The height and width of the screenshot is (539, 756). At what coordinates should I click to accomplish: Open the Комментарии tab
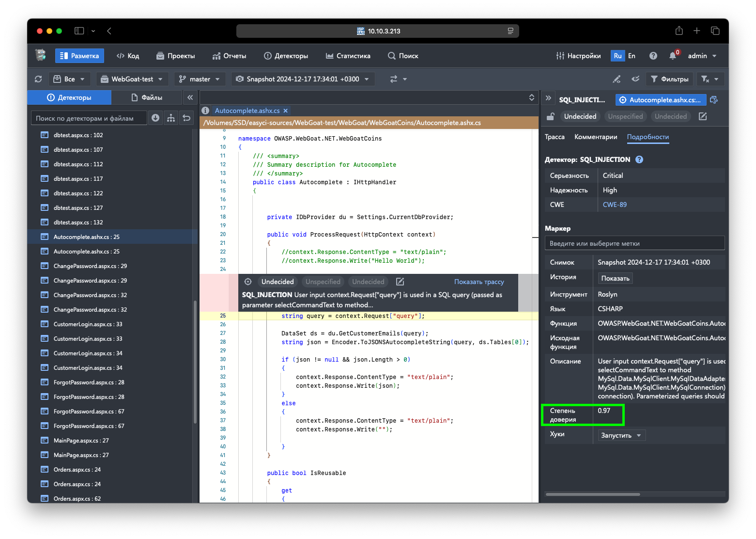[596, 137]
